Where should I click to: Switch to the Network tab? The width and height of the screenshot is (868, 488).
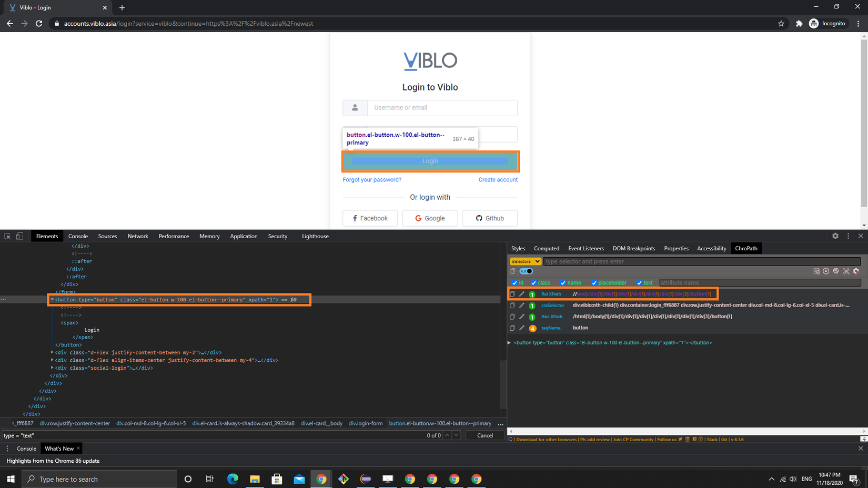(138, 236)
